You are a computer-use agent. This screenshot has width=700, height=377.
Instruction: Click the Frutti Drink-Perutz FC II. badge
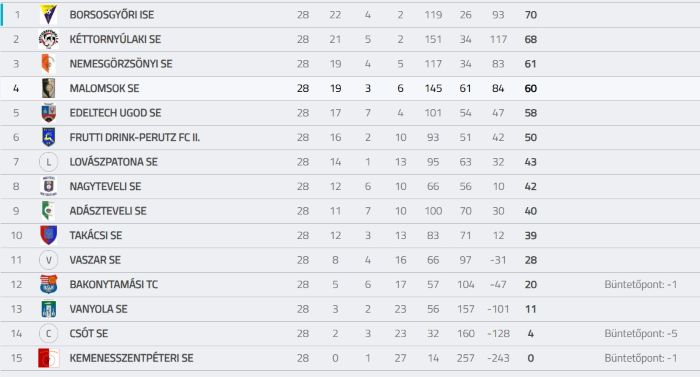(x=48, y=138)
